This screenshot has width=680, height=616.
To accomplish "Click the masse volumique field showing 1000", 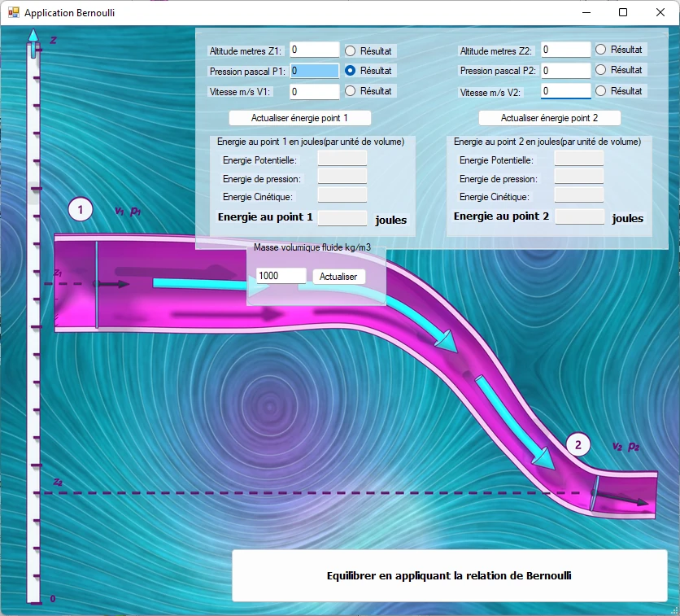I will click(x=281, y=276).
